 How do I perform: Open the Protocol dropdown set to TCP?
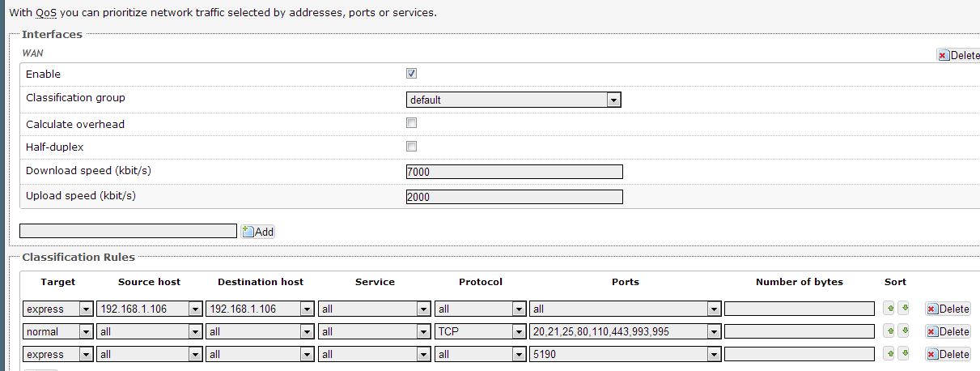point(481,331)
